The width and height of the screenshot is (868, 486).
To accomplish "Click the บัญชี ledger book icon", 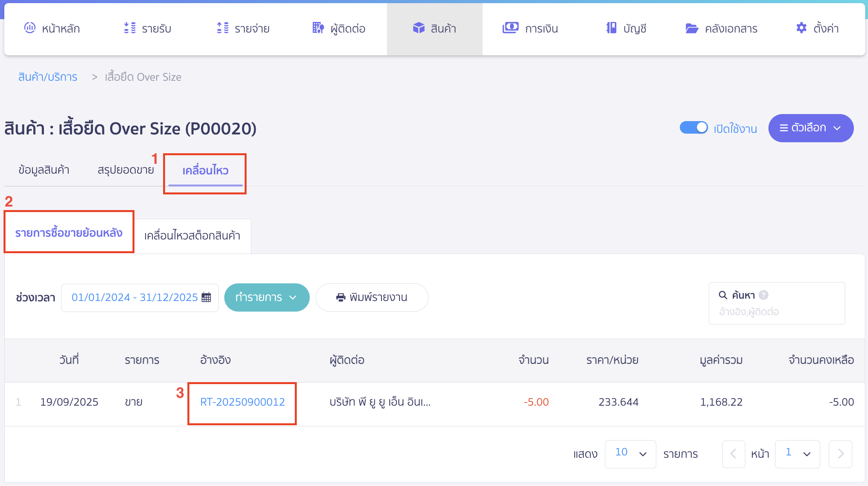I will pyautogui.click(x=611, y=28).
